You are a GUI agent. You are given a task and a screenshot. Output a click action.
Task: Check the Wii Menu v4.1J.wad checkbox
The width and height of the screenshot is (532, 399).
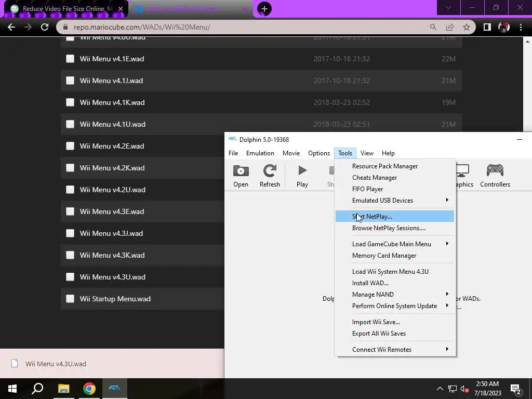pos(70,81)
